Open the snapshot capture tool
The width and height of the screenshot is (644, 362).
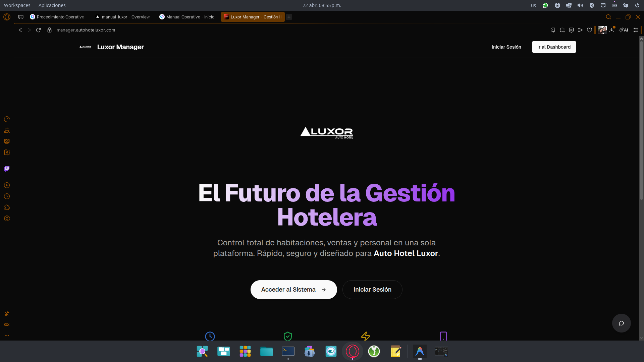click(562, 30)
